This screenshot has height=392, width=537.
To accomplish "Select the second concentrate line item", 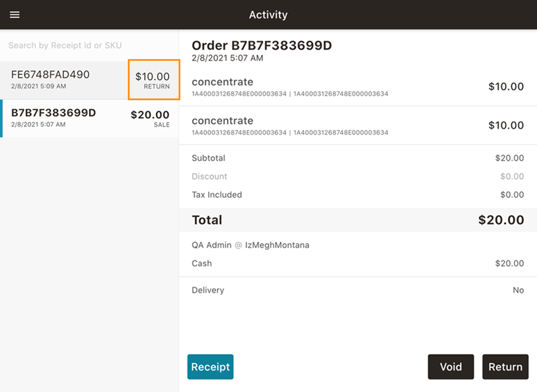I will coord(358,125).
